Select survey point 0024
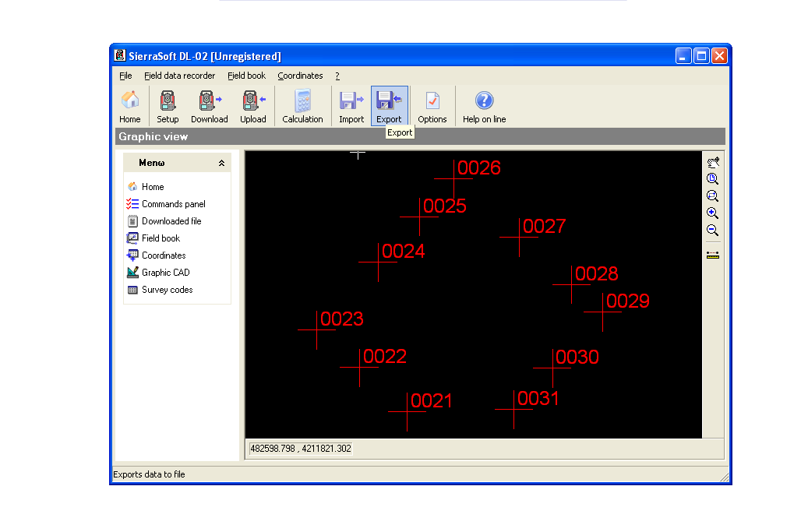801x532 pixels. click(x=378, y=262)
